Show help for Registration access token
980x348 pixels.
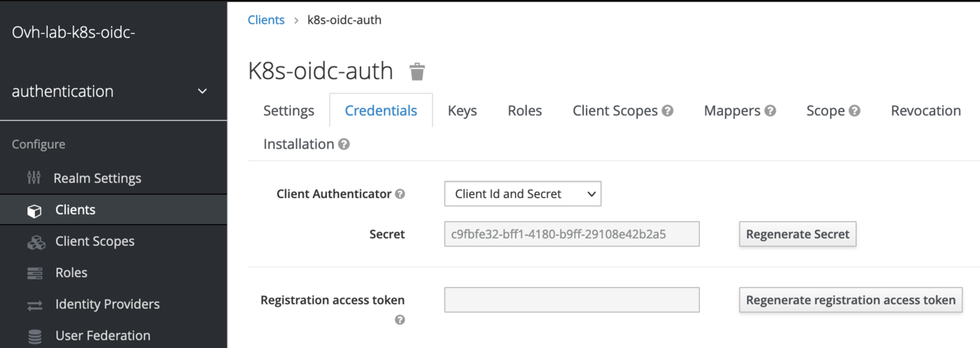pos(400,320)
